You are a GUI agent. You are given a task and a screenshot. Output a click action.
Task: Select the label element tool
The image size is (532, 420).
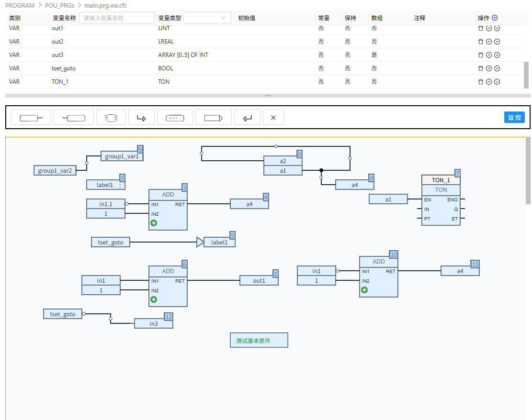click(175, 118)
